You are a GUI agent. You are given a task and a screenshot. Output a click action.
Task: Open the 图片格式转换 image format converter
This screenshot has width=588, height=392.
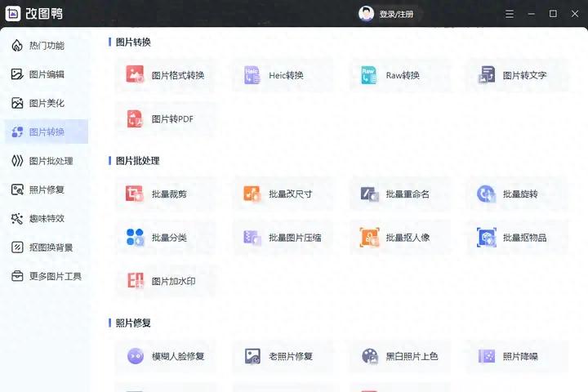click(165, 75)
